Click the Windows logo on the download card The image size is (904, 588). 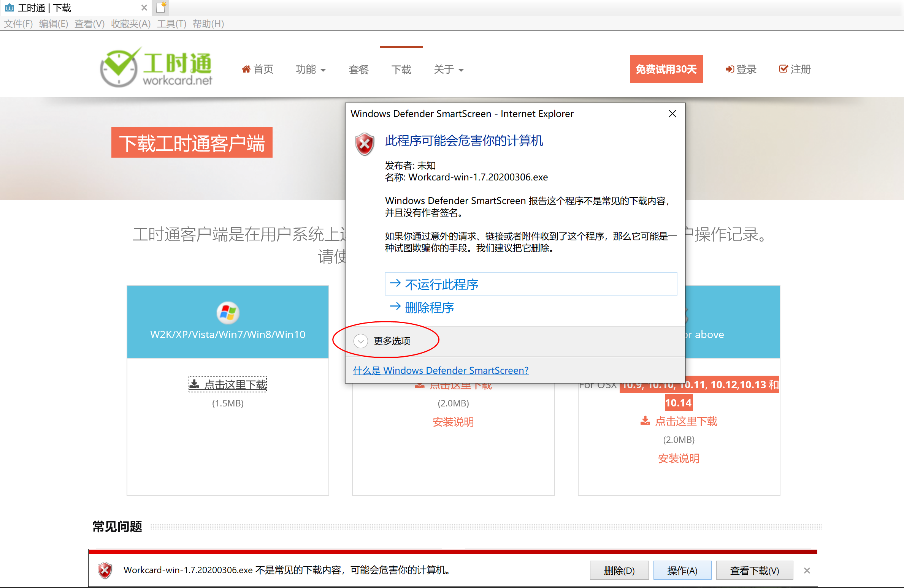pos(228,313)
